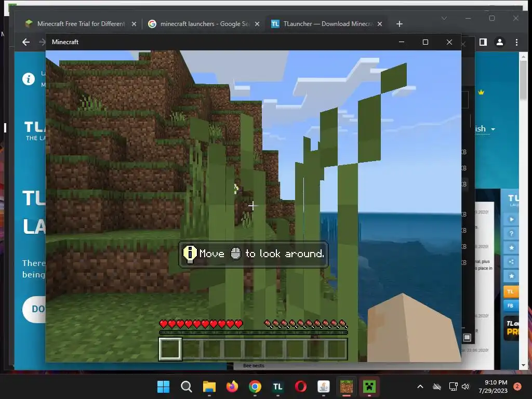
Task: Open the taskbar Search icon
Action: (x=187, y=387)
